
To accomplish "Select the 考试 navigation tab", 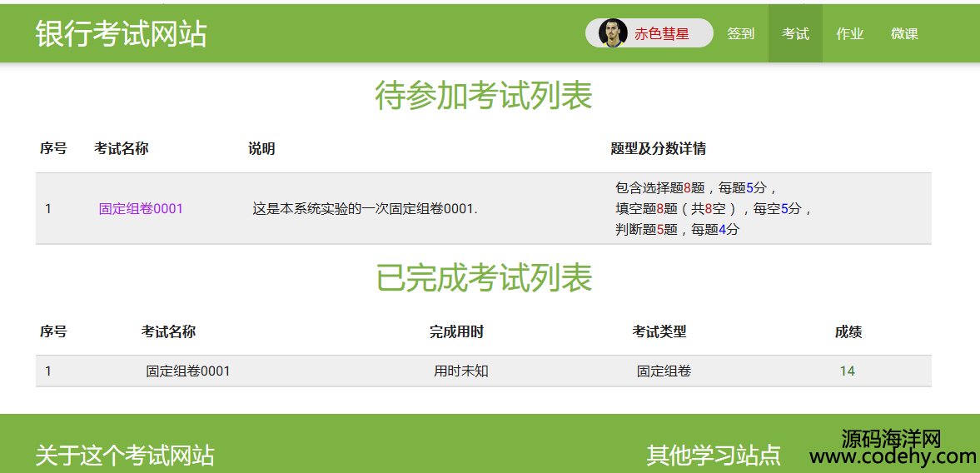I will 795,34.
